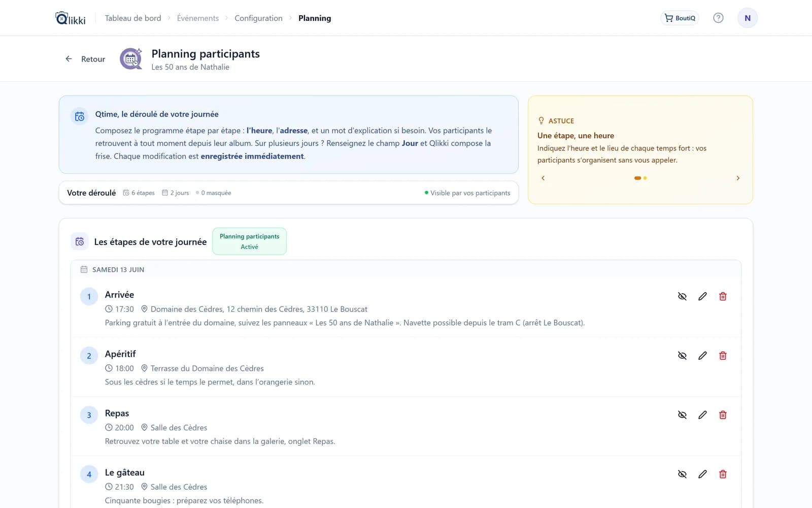This screenshot has height=508, width=812.
Task: Click the Qtime info banner calendar icon
Action: 80,117
